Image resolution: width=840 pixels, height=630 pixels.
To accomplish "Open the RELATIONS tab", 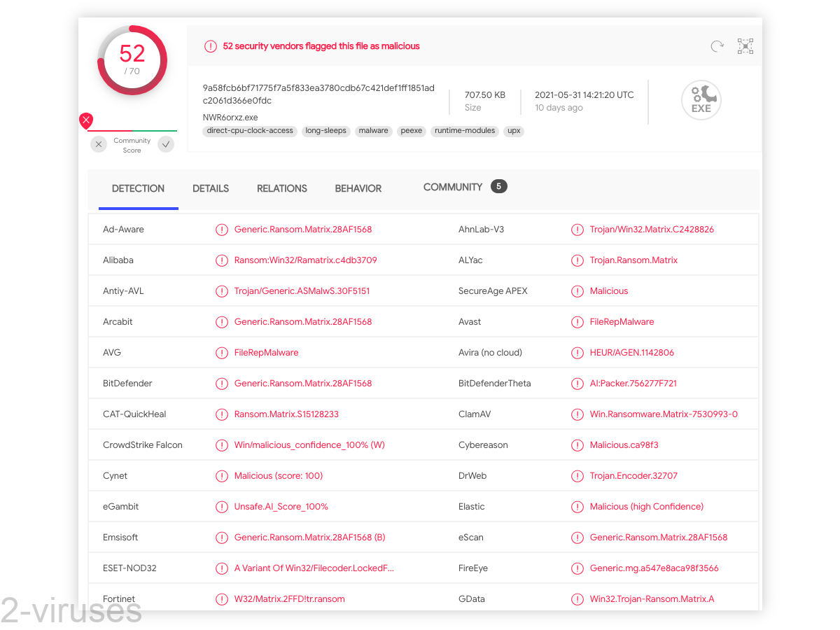I will tap(282, 188).
